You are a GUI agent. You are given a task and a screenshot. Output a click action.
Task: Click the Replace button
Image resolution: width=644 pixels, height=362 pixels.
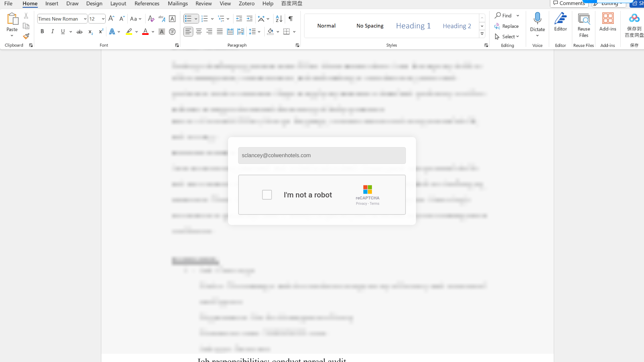[x=507, y=26]
